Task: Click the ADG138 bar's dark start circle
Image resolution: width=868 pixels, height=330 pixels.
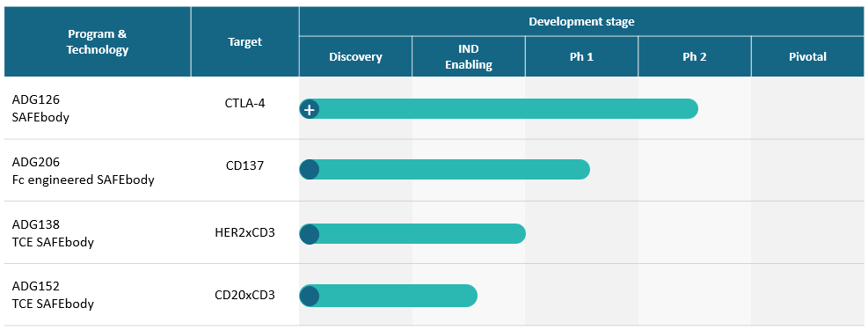Action: [310, 234]
